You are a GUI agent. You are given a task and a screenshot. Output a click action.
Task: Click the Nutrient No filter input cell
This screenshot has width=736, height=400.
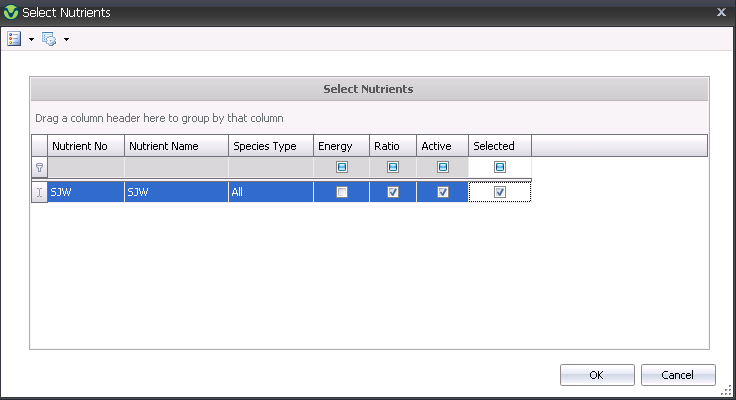(86, 167)
